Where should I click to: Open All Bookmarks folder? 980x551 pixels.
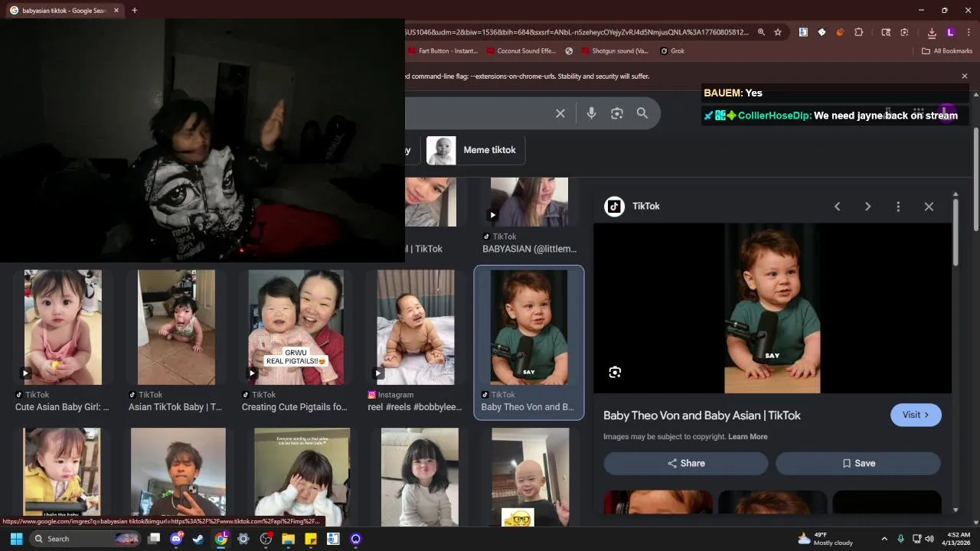point(947,51)
